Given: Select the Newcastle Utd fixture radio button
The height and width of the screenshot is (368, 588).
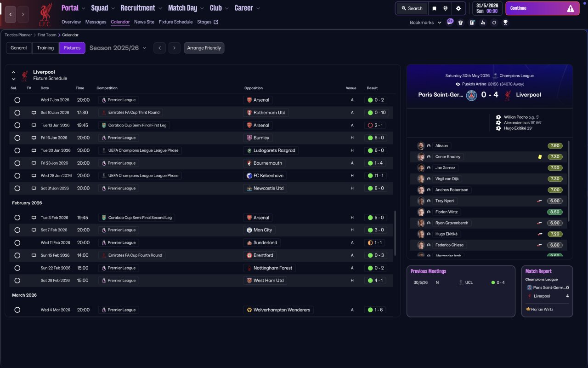Looking at the screenshot, I should coord(17,189).
